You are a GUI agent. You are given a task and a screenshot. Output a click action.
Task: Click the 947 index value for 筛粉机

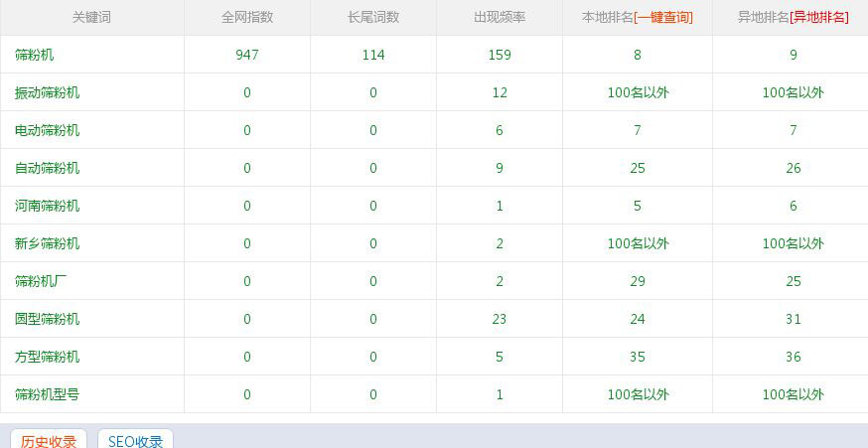pyautogui.click(x=247, y=56)
